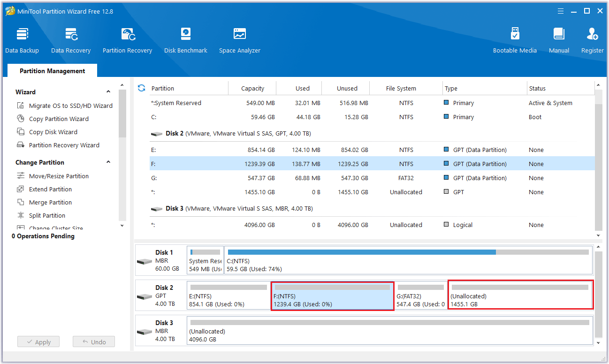This screenshot has height=364, width=609.
Task: Select G:(FAT32) block in disk map
Action: [420, 296]
